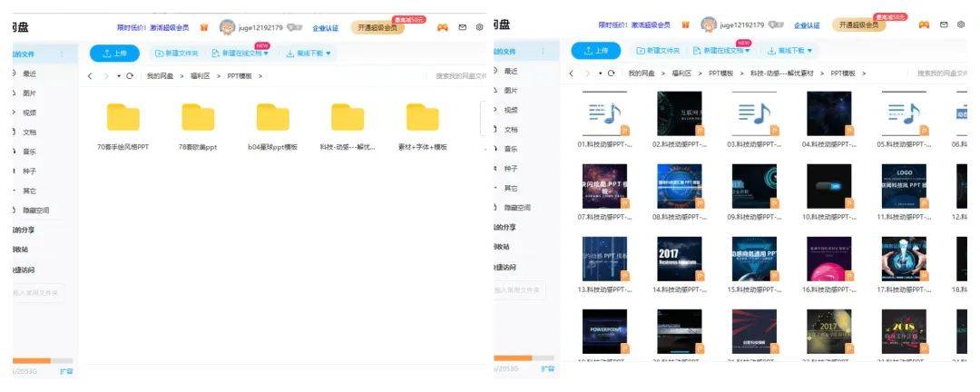Click the game controller icon in left window

pos(443,27)
